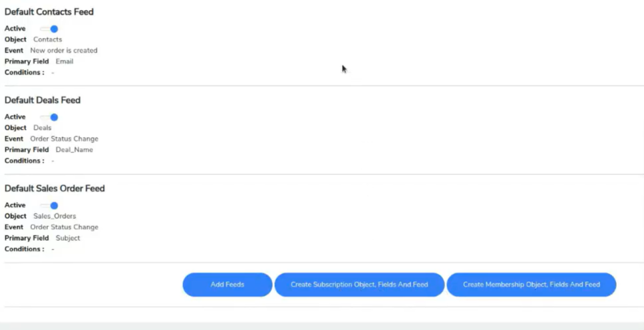Open the Default Contacts Feed heading
The height and width of the screenshot is (330, 644).
(49, 12)
